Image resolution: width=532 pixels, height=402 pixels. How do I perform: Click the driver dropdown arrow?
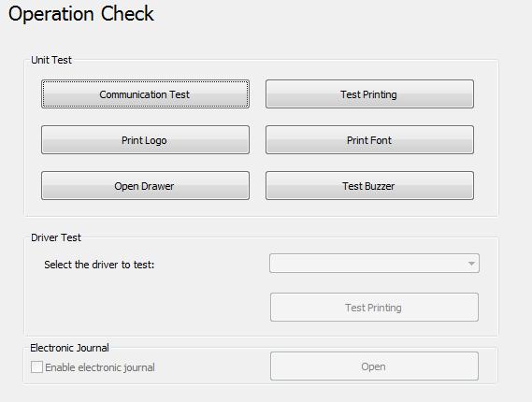pyautogui.click(x=471, y=264)
